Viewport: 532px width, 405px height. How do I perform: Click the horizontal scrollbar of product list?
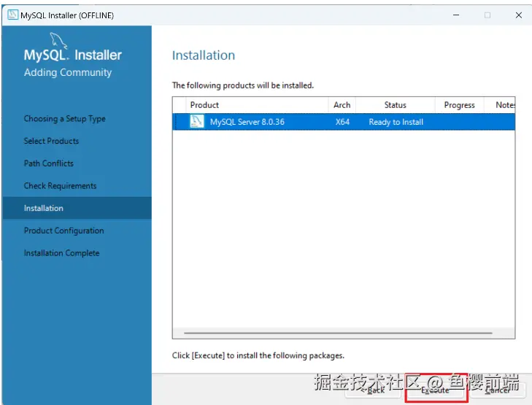(338, 333)
